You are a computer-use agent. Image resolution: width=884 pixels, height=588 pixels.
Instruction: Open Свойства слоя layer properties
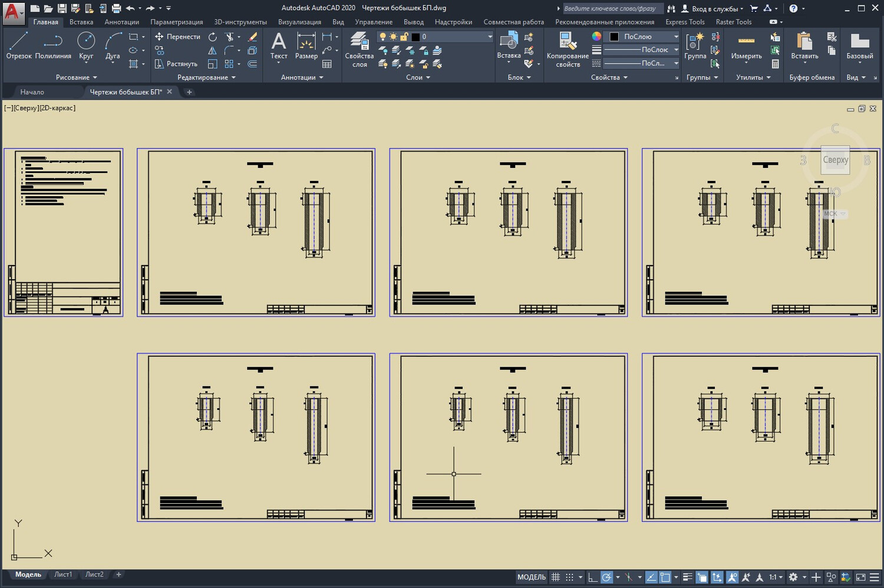pyautogui.click(x=359, y=49)
